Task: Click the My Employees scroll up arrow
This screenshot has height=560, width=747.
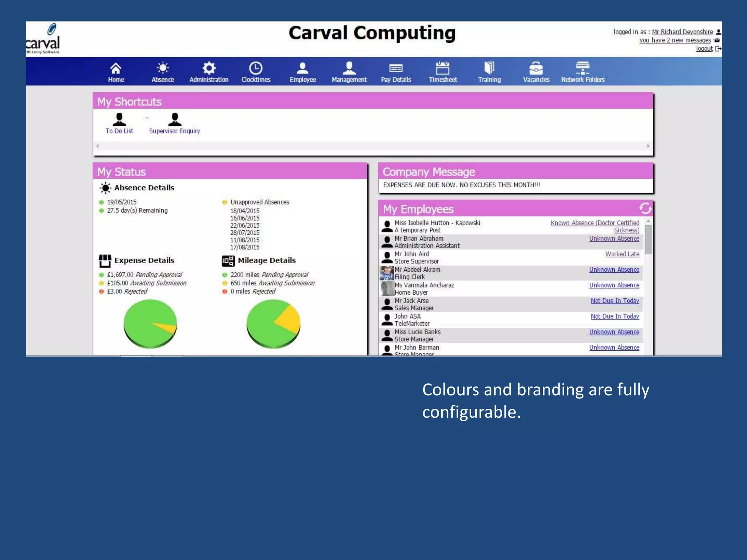Action: [648, 221]
